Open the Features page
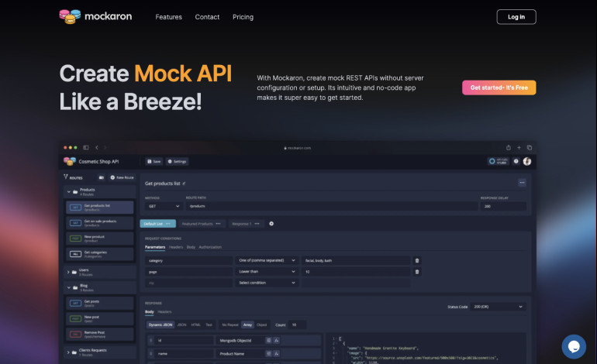This screenshot has height=364, width=597. 169,17
